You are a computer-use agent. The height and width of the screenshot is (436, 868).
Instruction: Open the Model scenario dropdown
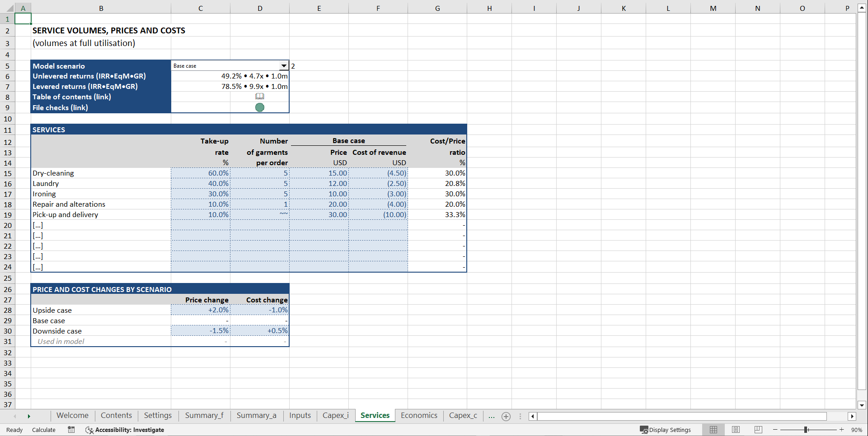pos(284,65)
